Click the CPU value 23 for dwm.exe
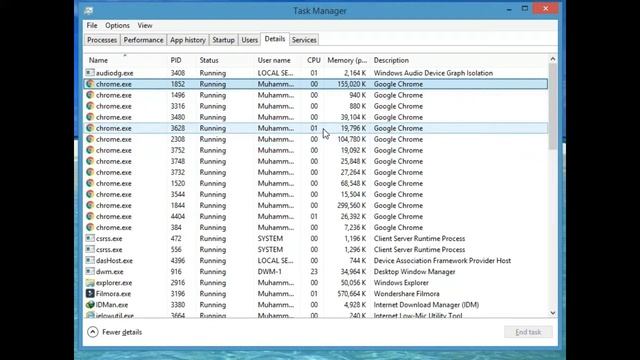Screen dimensions: 640x360 [x=313, y=271]
